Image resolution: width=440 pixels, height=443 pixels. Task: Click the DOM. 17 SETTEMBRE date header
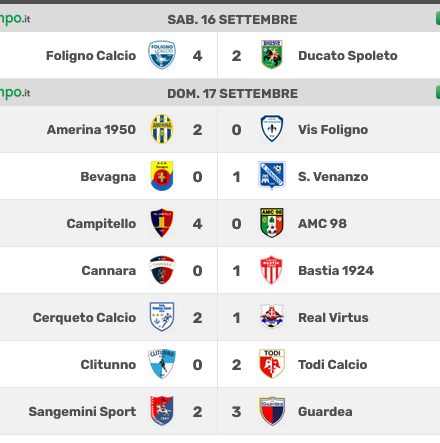click(232, 94)
